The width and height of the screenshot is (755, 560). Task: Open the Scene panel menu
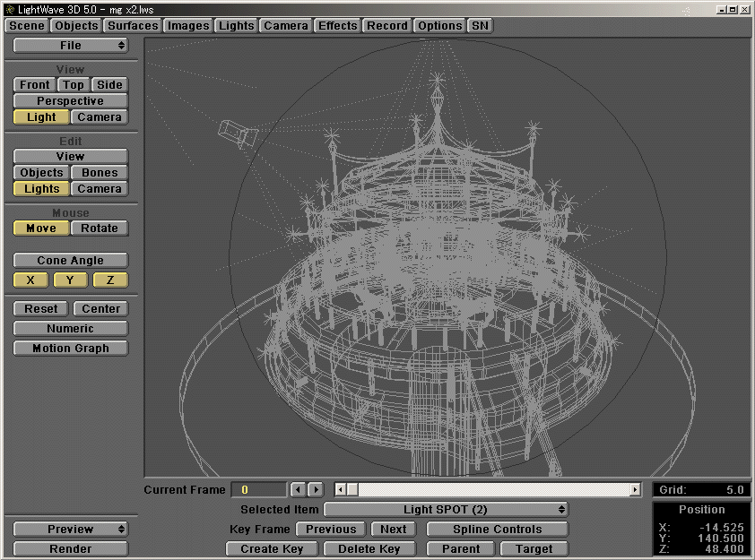point(26,26)
